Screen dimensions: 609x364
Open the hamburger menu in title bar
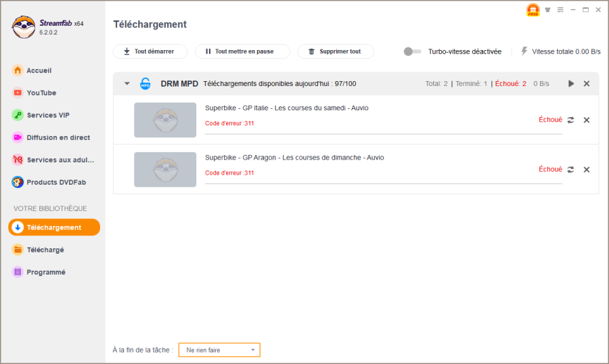[560, 9]
